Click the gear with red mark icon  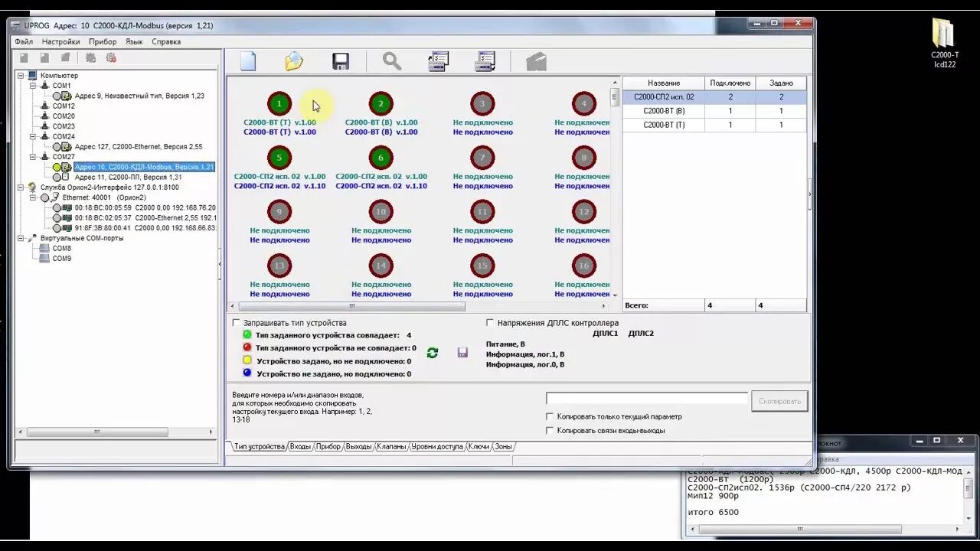[111, 57]
